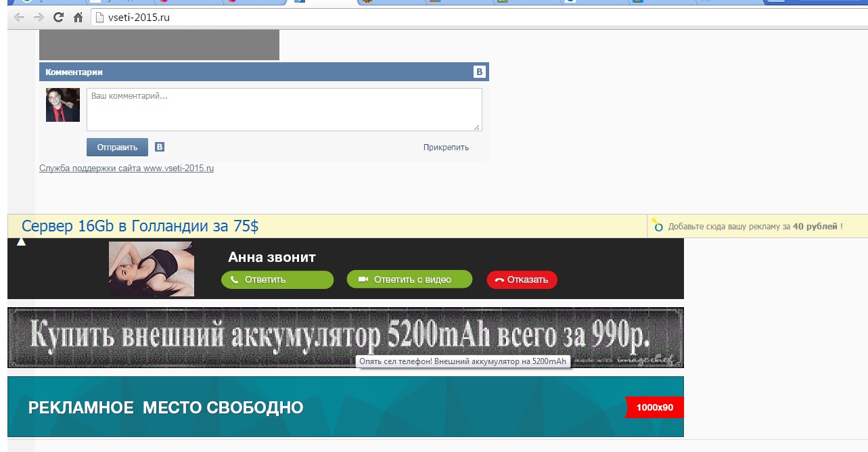This screenshot has height=452, width=868.
Task: Decline the call with red Отказать
Action: tap(522, 279)
